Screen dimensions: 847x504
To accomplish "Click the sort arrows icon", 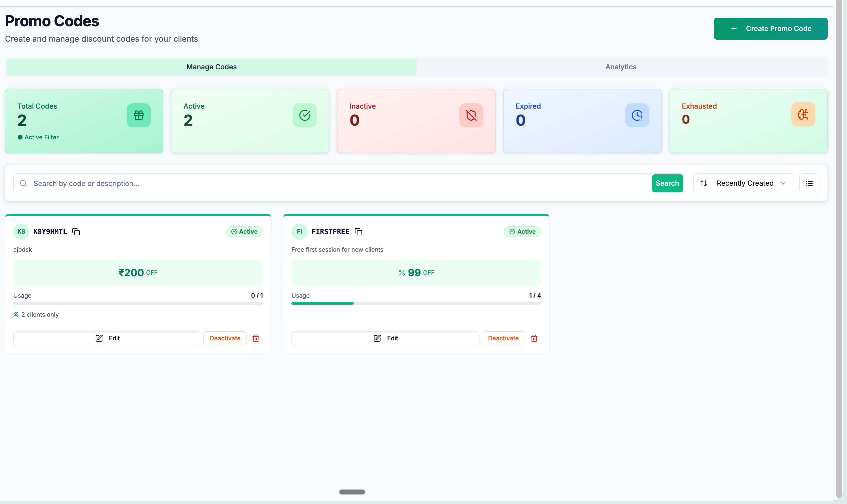I will tap(704, 183).
